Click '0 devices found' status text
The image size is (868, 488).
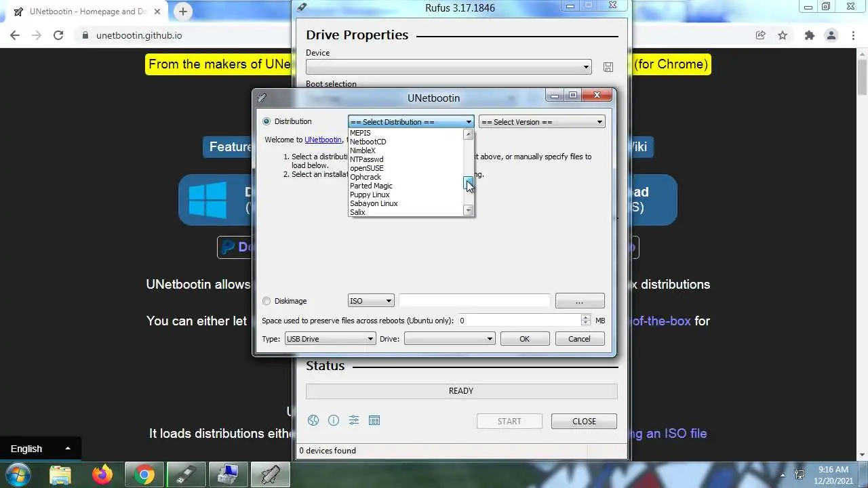(328, 451)
